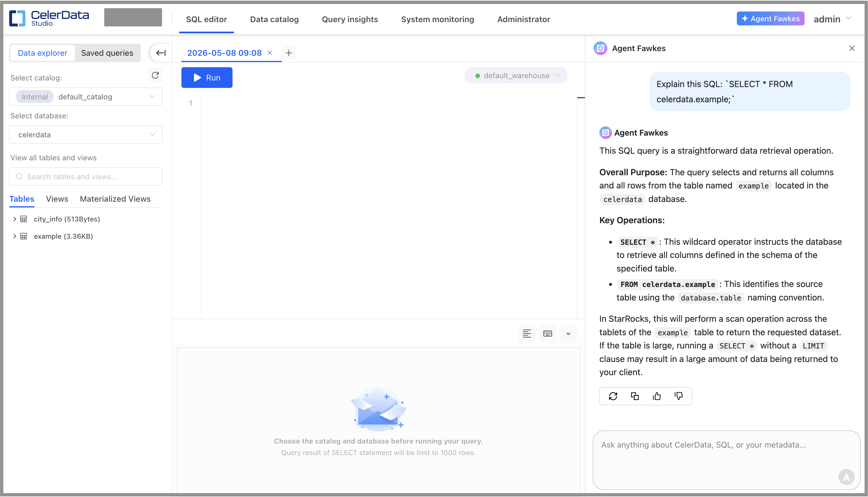This screenshot has width=868, height=497.
Task: Focus the Search tables and views field
Action: [x=86, y=176]
